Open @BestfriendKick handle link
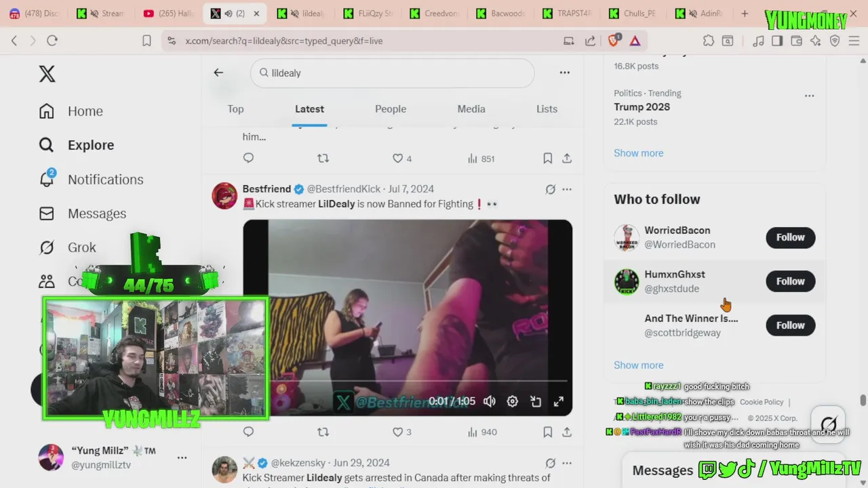The image size is (868, 488). point(344,189)
